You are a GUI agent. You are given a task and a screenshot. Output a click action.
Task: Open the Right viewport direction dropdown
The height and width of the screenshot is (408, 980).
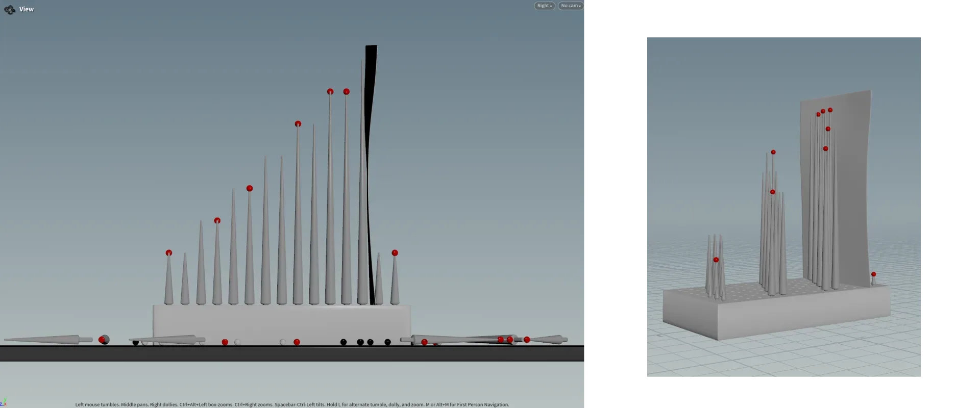[544, 6]
